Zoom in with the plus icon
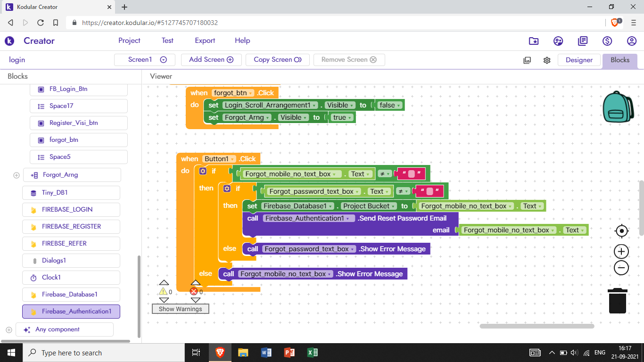Image resolution: width=644 pixels, height=362 pixels. (x=621, y=252)
